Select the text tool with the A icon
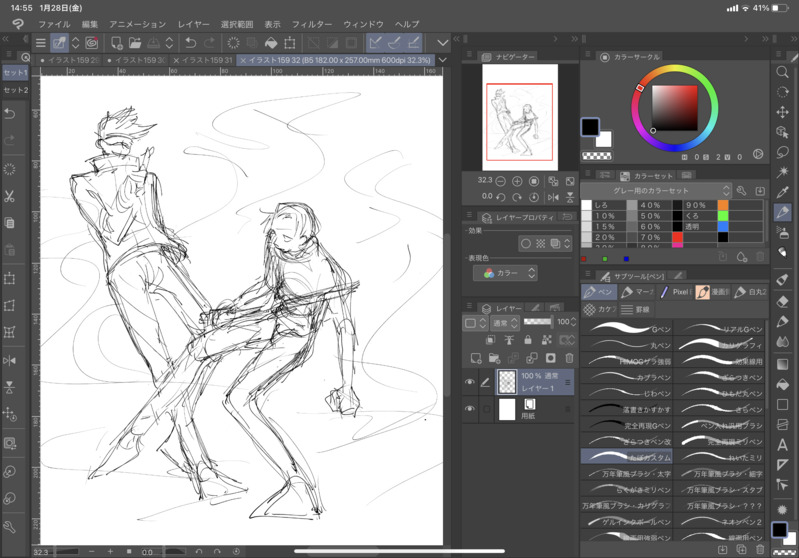The image size is (799, 558). [x=782, y=445]
